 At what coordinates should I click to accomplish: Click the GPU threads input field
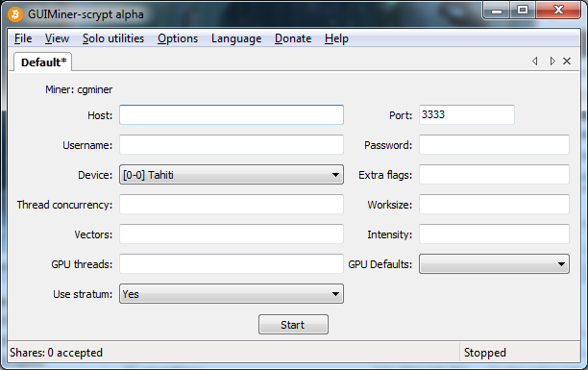coord(232,263)
